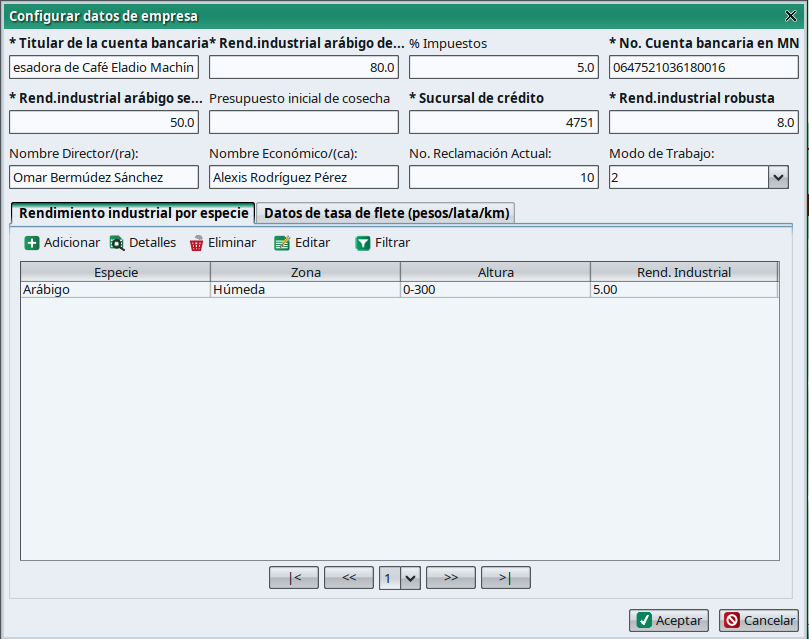Click the red cancel icon on Cancelar
The image size is (809, 639).
point(732,621)
